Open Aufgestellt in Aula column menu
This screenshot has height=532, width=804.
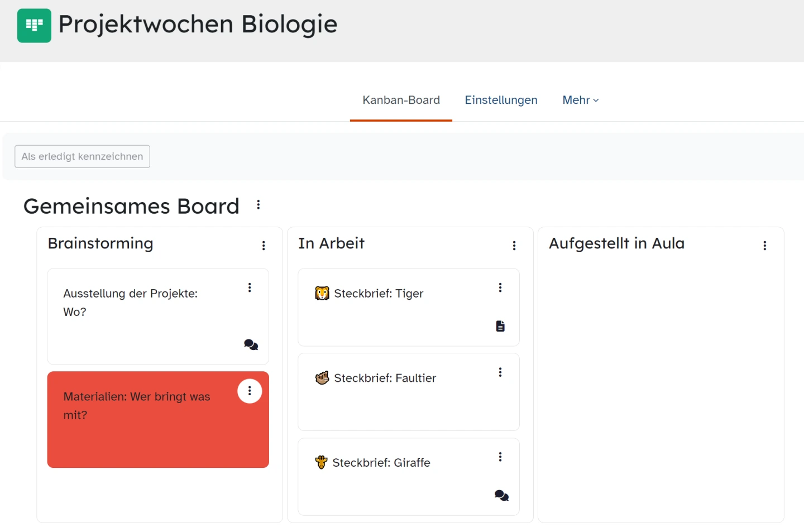(x=765, y=246)
